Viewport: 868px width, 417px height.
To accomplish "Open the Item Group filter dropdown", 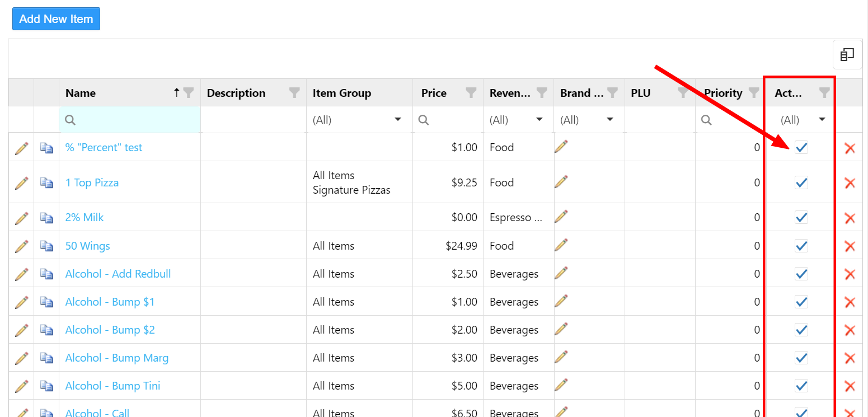I will 398,120.
